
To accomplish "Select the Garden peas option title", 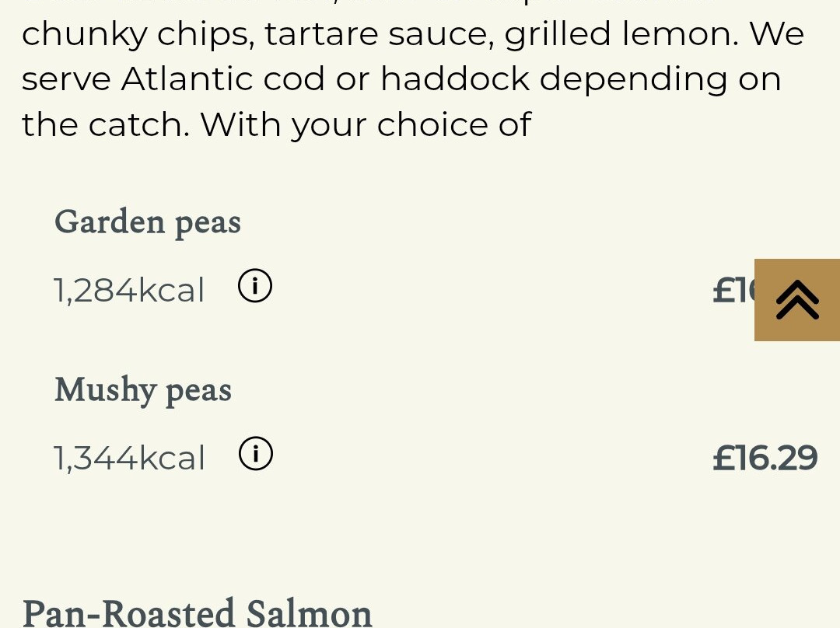I will pos(148,222).
